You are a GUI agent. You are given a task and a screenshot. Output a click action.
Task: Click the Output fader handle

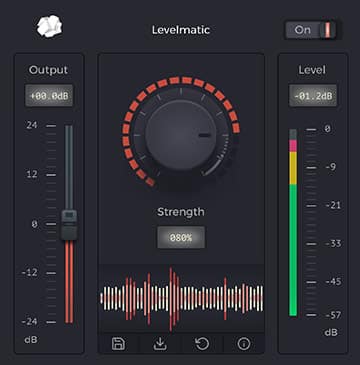pos(69,225)
